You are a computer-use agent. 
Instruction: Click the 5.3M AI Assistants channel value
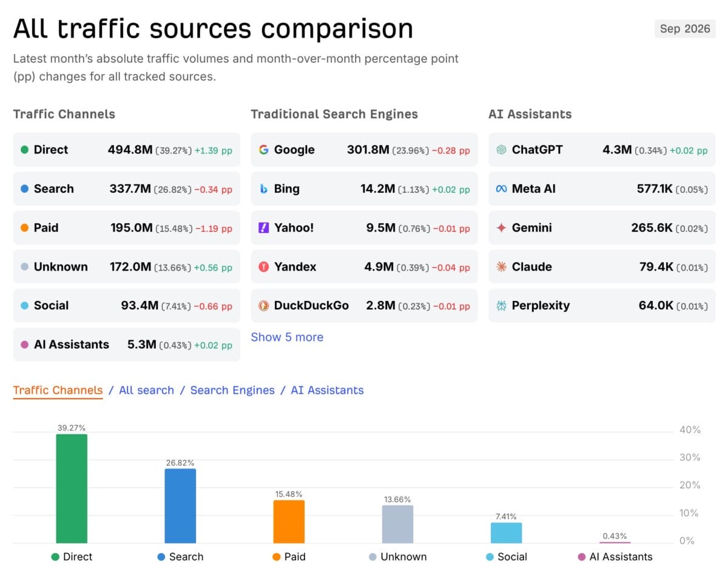pyautogui.click(x=141, y=344)
